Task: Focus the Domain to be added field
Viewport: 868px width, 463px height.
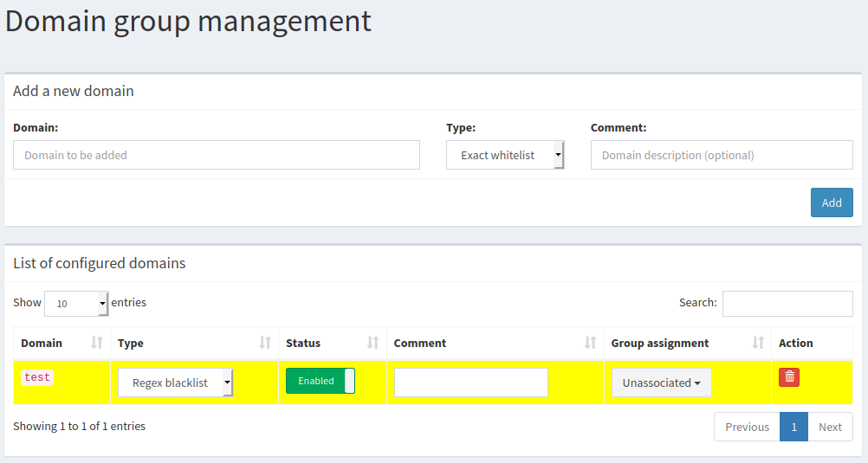Action: (217, 156)
